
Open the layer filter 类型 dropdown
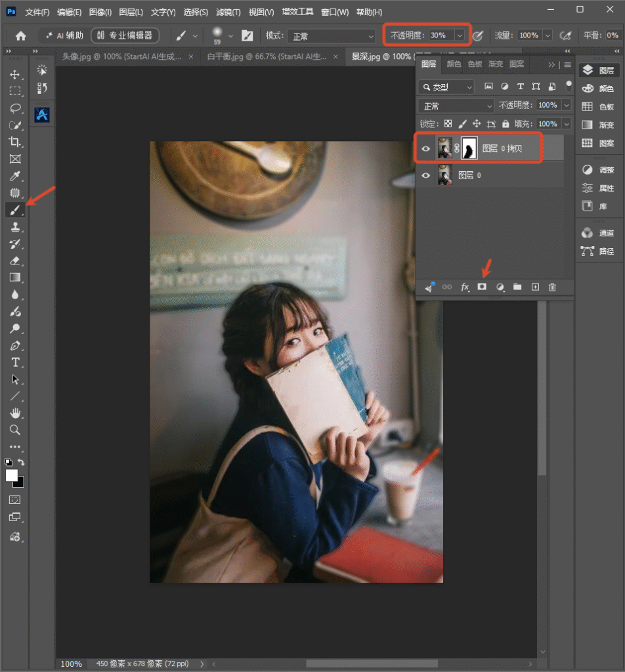[446, 87]
